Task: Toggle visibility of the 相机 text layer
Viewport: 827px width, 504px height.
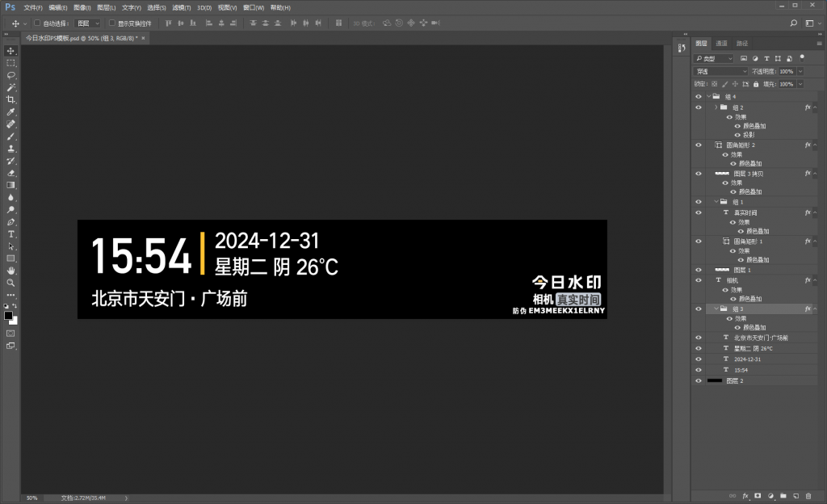Action: click(699, 280)
